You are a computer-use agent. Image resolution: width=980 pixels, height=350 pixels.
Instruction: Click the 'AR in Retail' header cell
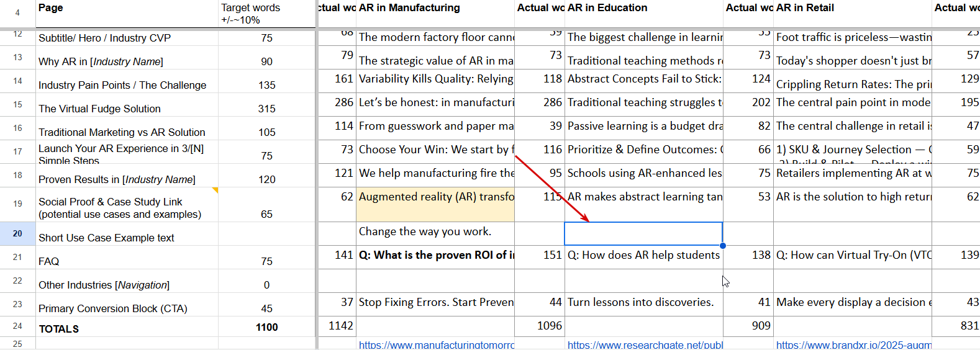pos(852,8)
